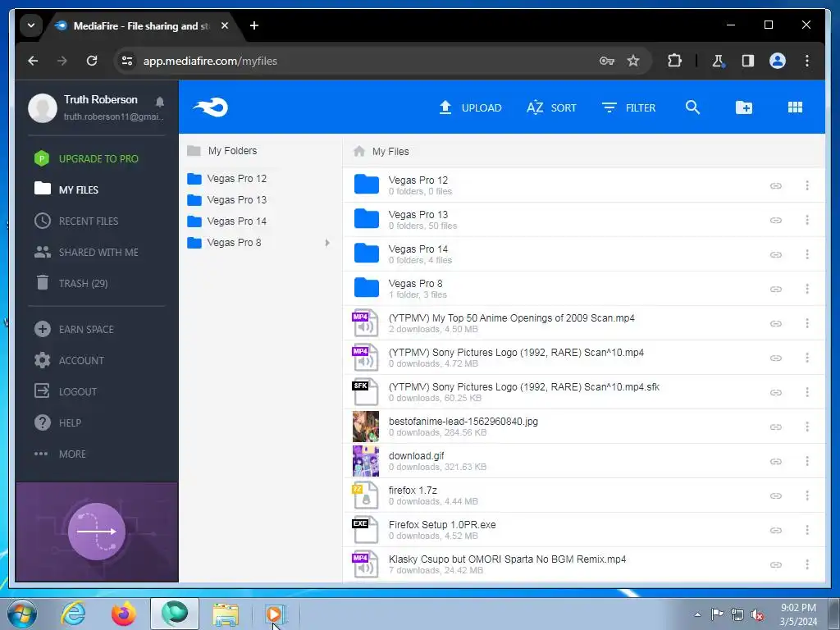Open options menu for Vegas Pro 13 row
This screenshot has height=630, width=840.
click(x=807, y=220)
